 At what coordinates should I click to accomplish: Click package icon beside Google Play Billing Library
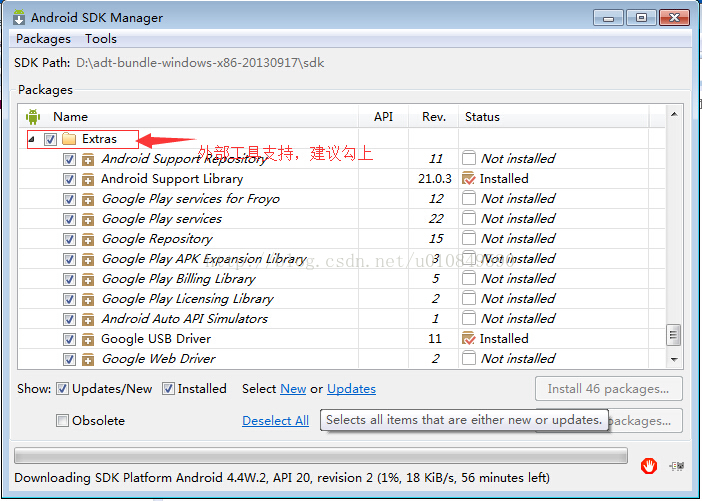(x=88, y=279)
